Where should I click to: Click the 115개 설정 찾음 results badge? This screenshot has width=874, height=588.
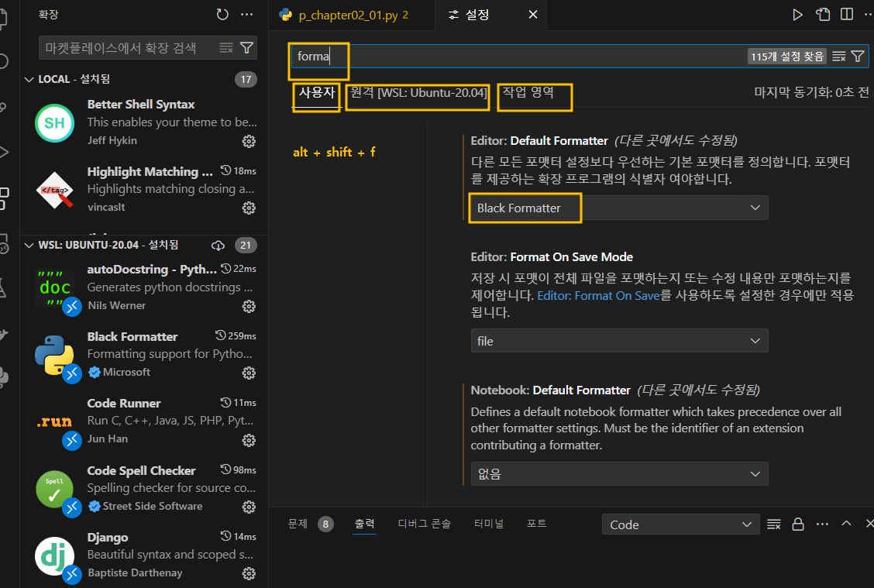pyautogui.click(x=786, y=57)
